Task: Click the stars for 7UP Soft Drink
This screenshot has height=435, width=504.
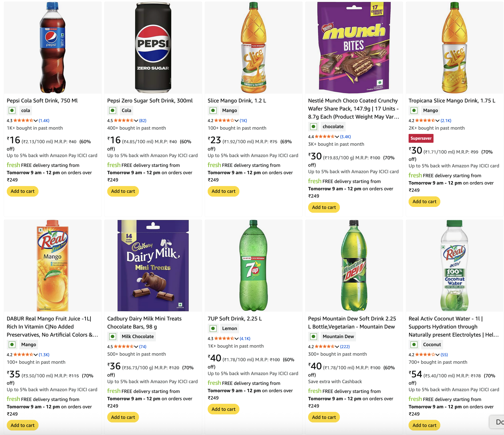Action: click(x=224, y=339)
